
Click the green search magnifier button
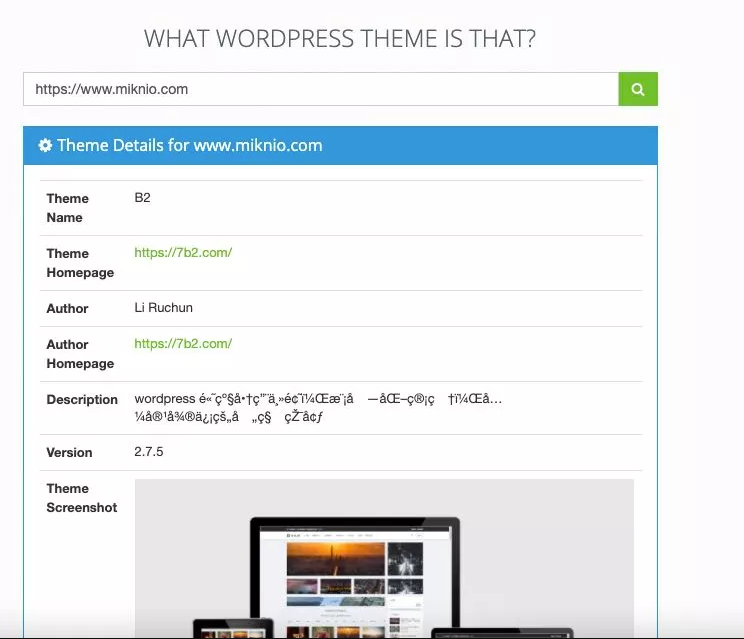point(638,89)
